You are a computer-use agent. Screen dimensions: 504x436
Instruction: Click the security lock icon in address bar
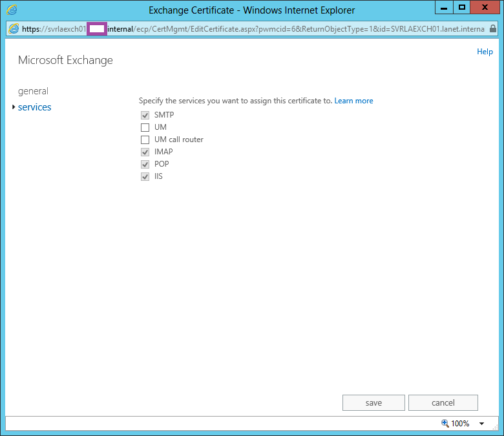pyautogui.click(x=493, y=28)
